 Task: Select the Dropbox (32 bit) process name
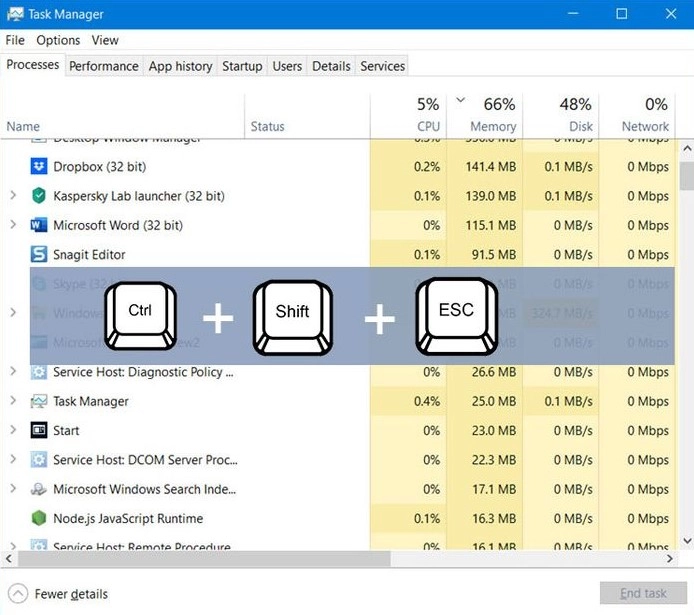(100, 167)
